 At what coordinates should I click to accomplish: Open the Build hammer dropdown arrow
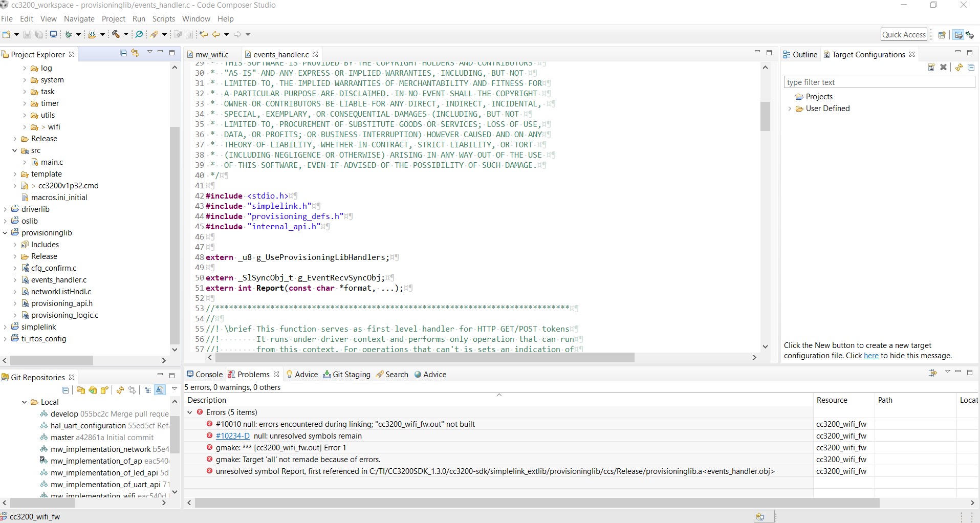pos(126,35)
